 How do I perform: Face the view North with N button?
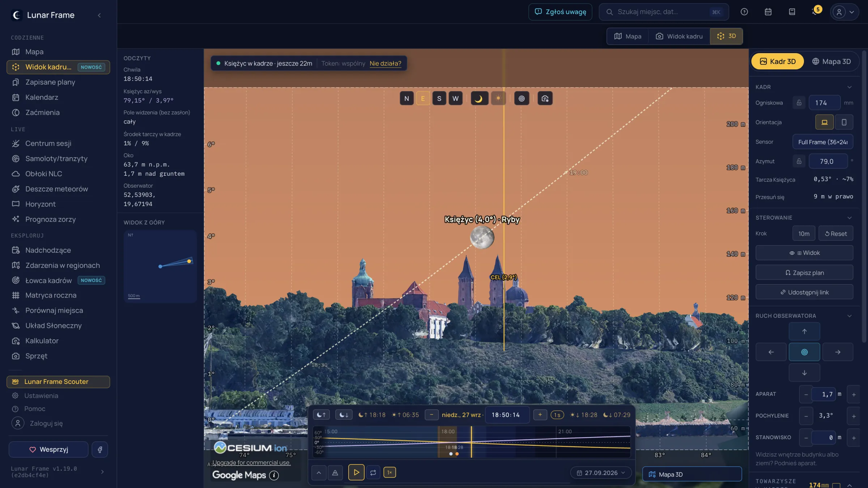[407, 98]
